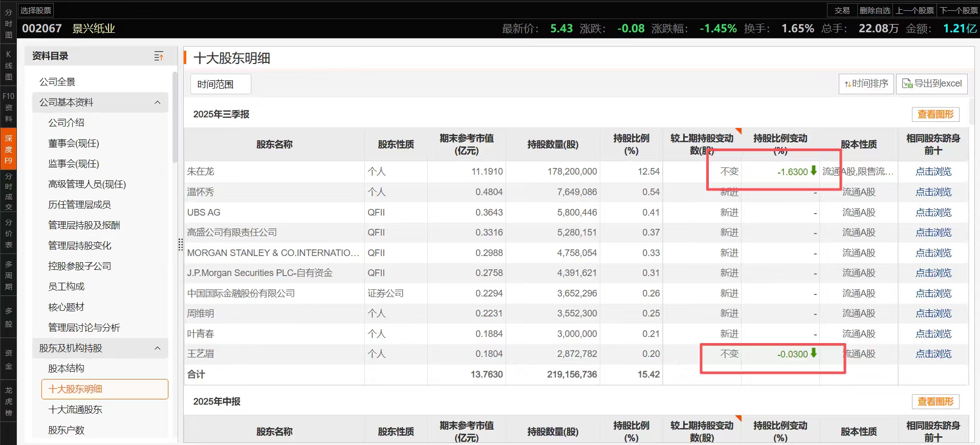Switch to 分时图 side tab
This screenshot has height=445, width=980.
coord(8,24)
